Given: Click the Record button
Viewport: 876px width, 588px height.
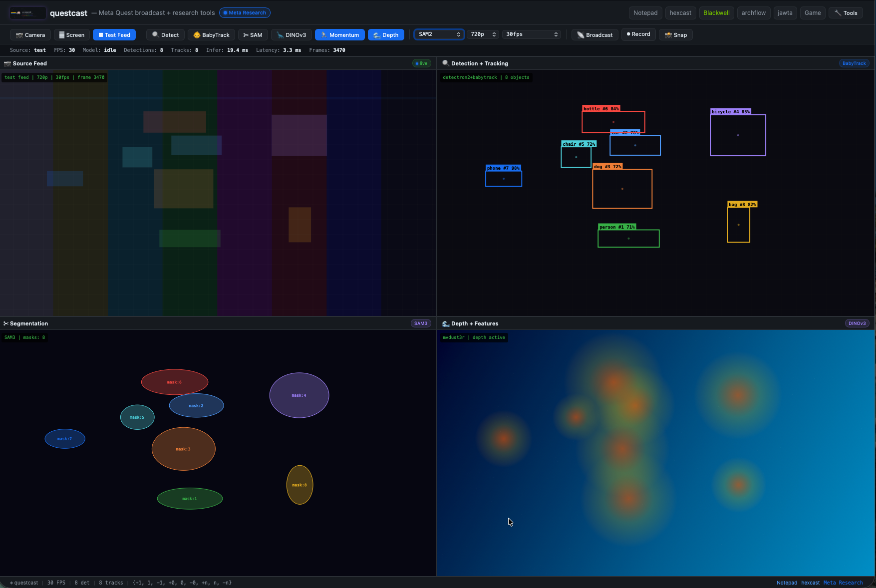Looking at the screenshot, I should tap(638, 34).
